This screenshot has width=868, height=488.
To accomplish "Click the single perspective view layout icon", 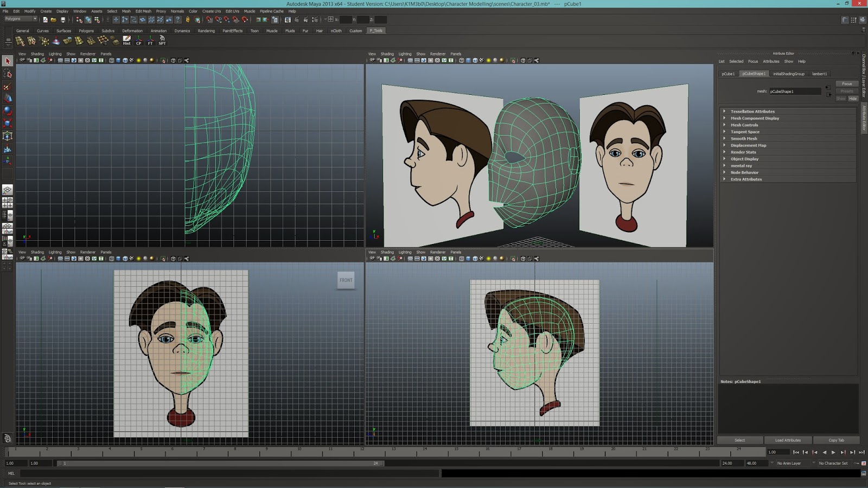I will coord(8,190).
